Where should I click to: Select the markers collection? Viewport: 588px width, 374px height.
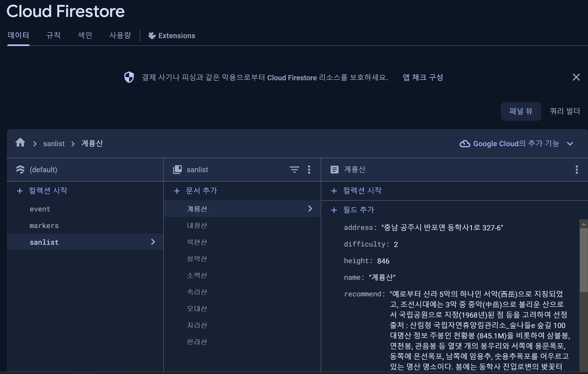[85, 226]
